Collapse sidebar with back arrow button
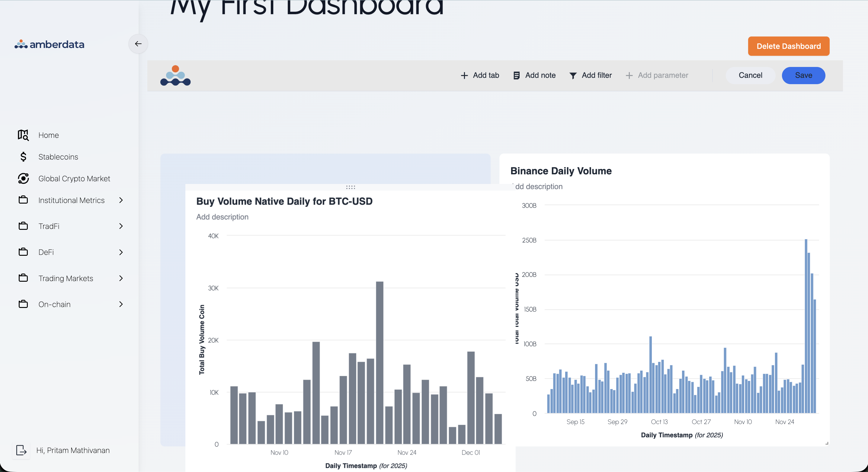Viewport: 868px width, 472px height. click(138, 44)
